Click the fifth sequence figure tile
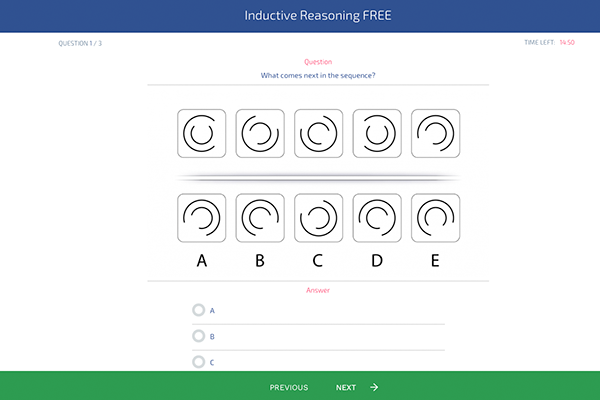The width and height of the screenshot is (600, 400). (x=436, y=133)
